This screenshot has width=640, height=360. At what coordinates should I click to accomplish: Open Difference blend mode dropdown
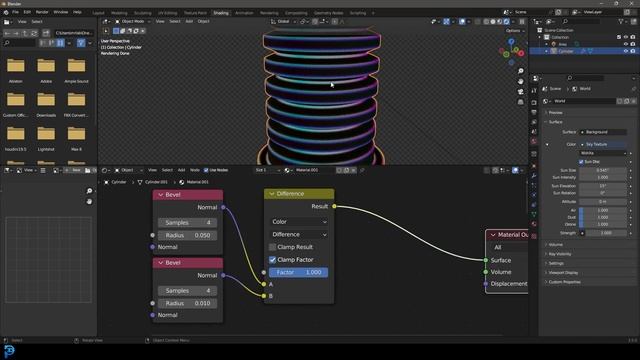pos(299,235)
